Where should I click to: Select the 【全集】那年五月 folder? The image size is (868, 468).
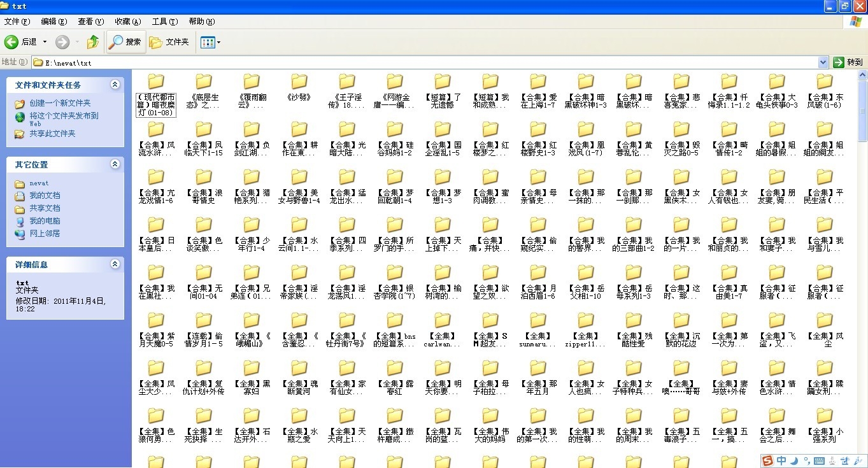[x=538, y=377]
